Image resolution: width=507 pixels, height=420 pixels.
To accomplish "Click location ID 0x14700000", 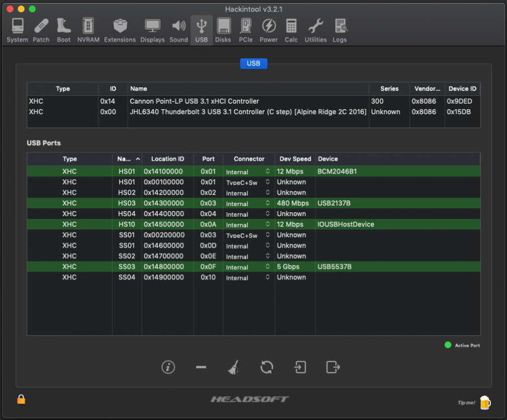I will click(x=163, y=256).
